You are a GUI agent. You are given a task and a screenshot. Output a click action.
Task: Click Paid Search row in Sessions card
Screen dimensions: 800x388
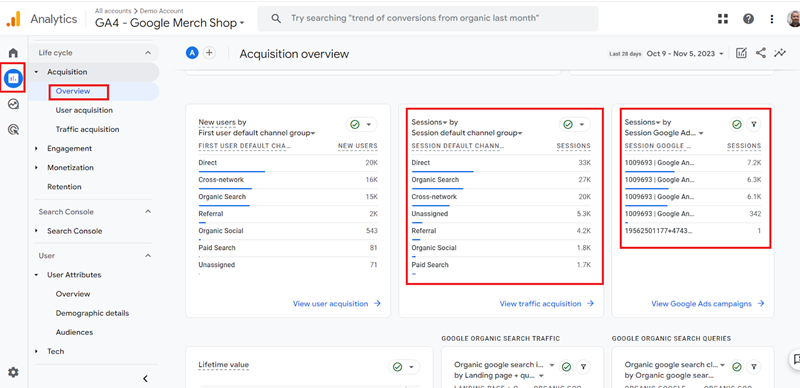click(501, 265)
